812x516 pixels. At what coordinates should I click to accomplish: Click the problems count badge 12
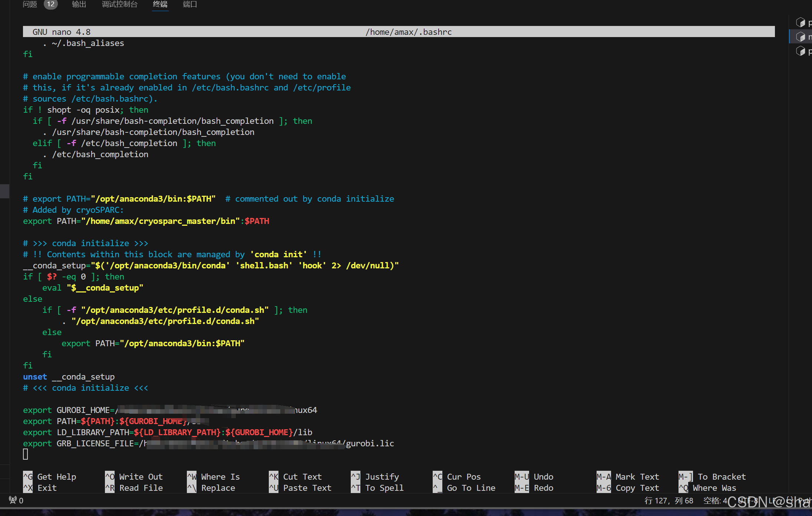pos(51,4)
